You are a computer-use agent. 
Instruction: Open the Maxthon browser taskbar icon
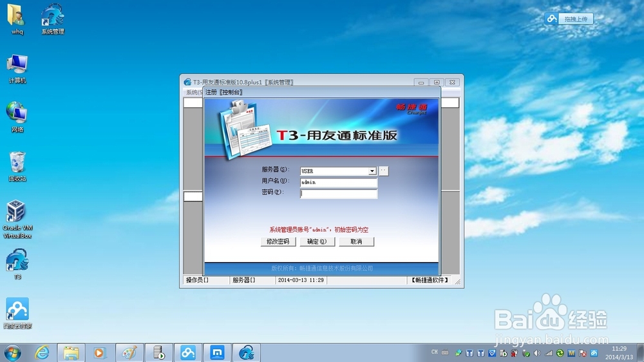tap(217, 353)
